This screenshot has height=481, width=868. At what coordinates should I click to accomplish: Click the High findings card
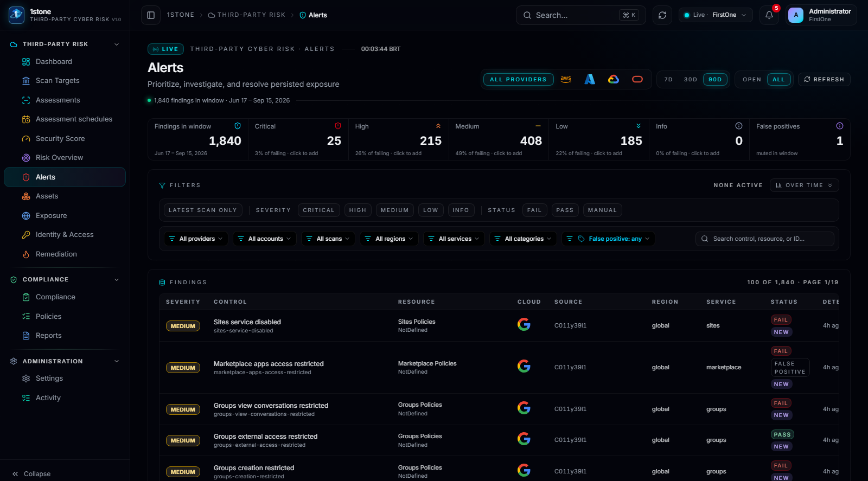pos(399,139)
